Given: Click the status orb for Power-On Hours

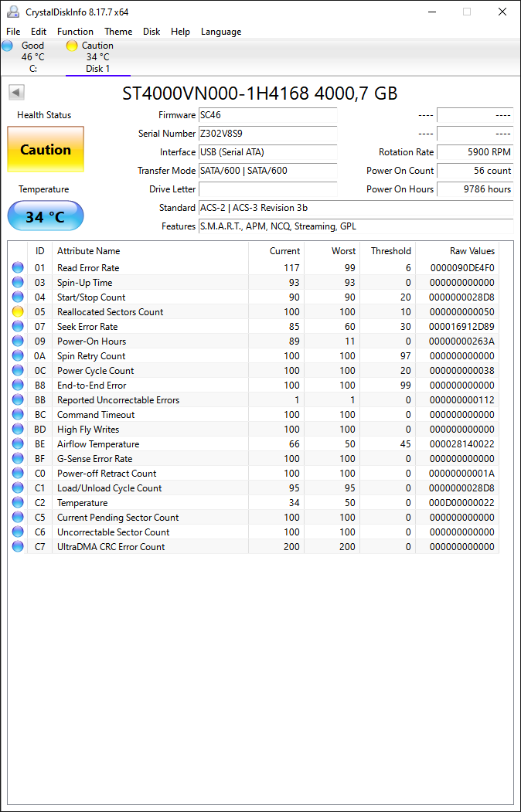Looking at the screenshot, I should (x=18, y=341).
